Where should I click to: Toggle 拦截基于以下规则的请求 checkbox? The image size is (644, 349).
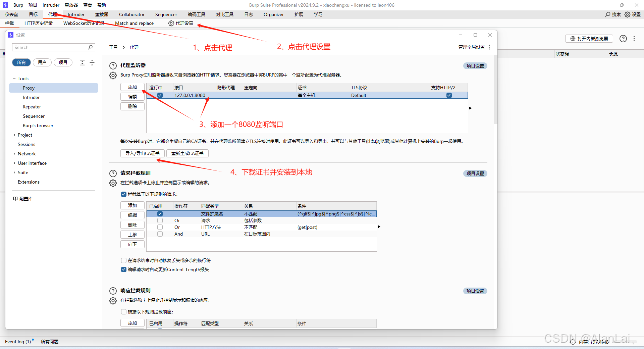[x=124, y=194]
